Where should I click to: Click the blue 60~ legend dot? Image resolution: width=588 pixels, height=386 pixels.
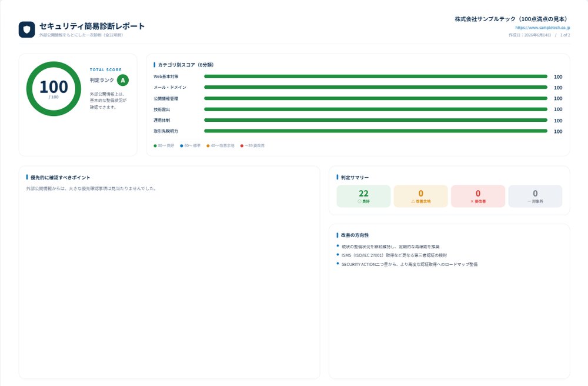182,146
